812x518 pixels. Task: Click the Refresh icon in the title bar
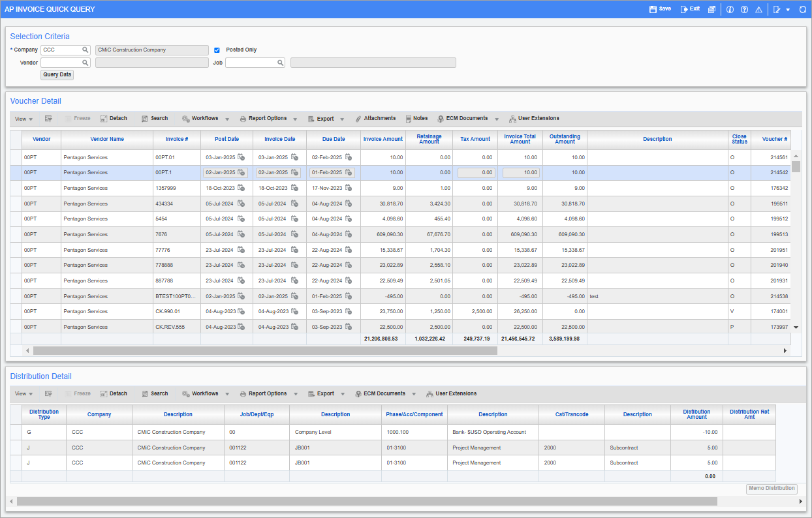(x=802, y=9)
